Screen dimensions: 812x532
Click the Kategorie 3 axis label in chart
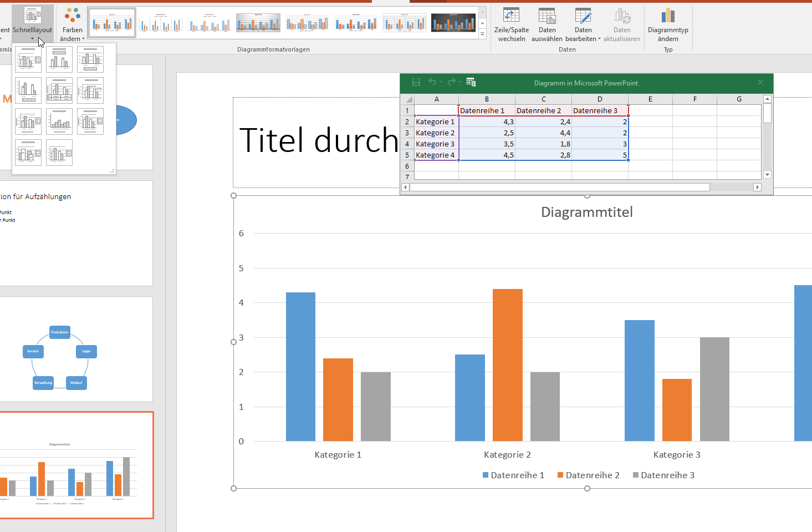677,455
